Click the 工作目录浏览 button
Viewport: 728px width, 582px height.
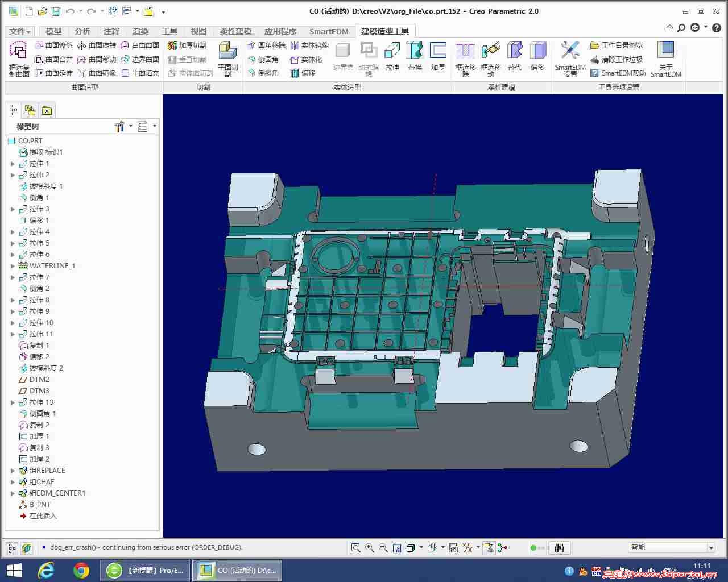tap(617, 45)
